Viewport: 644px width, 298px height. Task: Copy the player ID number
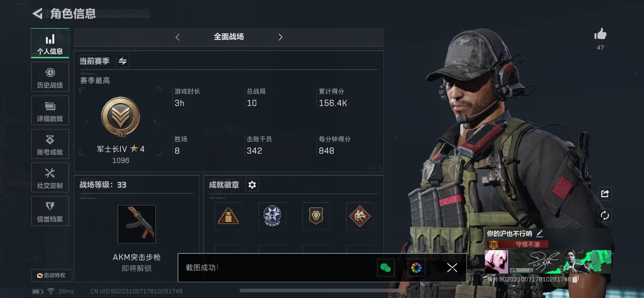pos(575,279)
